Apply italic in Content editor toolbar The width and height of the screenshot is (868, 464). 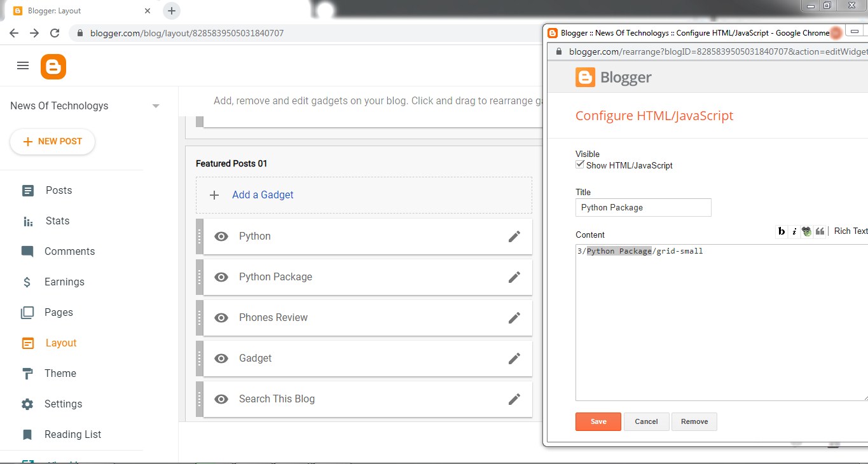click(794, 231)
